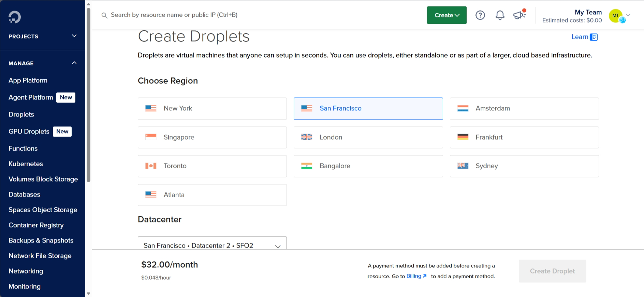Select the Singapore region
This screenshot has width=644, height=297.
tap(212, 137)
